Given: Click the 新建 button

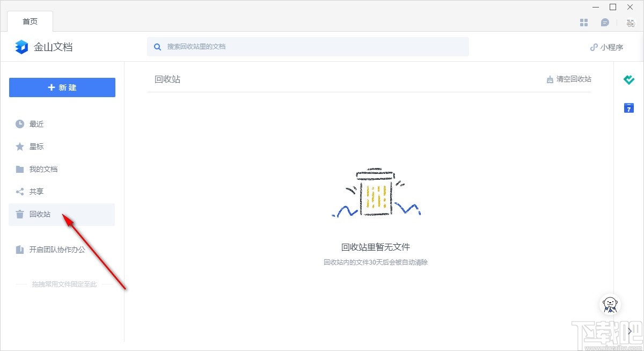Looking at the screenshot, I should (x=62, y=87).
